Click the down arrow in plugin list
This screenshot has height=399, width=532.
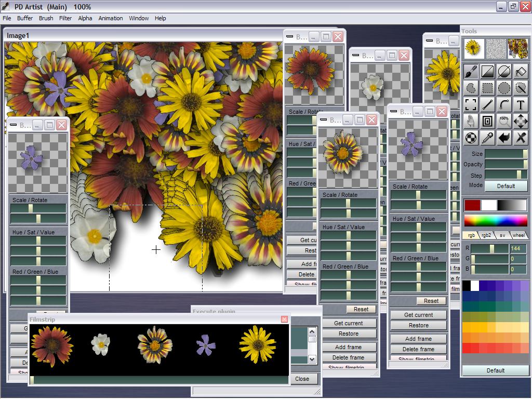tap(312, 359)
